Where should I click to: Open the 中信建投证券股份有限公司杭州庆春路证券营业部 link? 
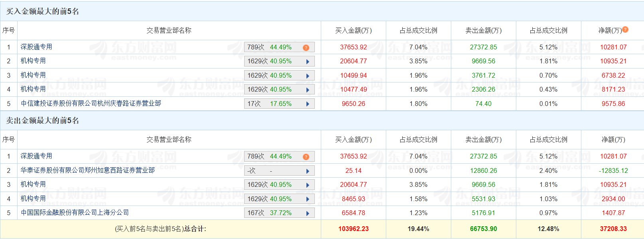click(x=91, y=104)
